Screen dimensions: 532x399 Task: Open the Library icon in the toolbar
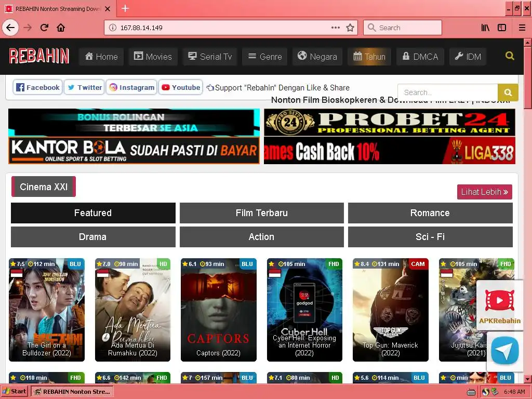coord(485,28)
